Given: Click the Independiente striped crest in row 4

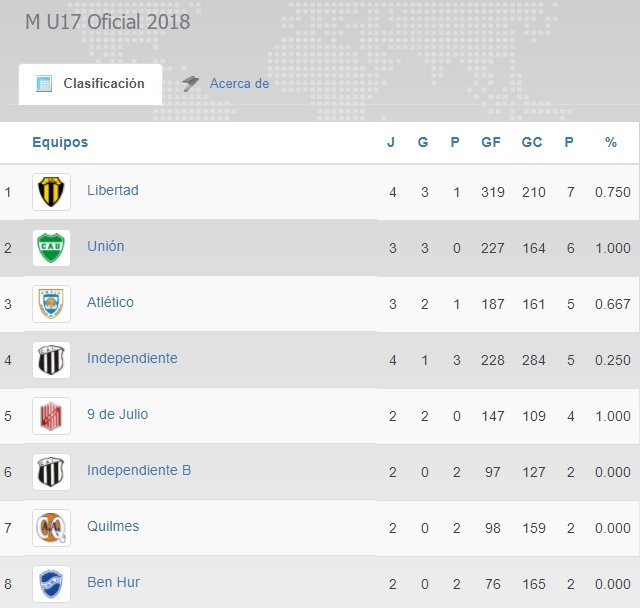Looking at the screenshot, I should 51,360.
